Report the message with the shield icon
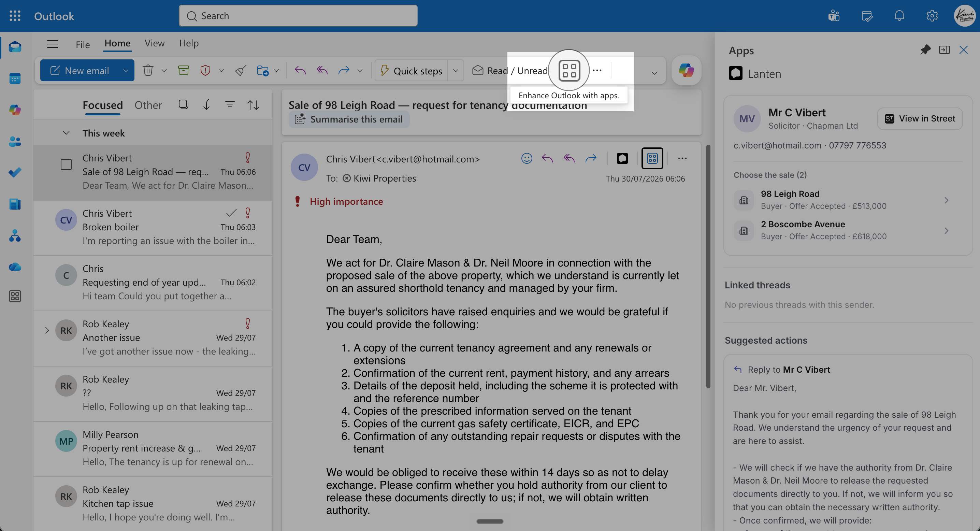 click(x=205, y=70)
